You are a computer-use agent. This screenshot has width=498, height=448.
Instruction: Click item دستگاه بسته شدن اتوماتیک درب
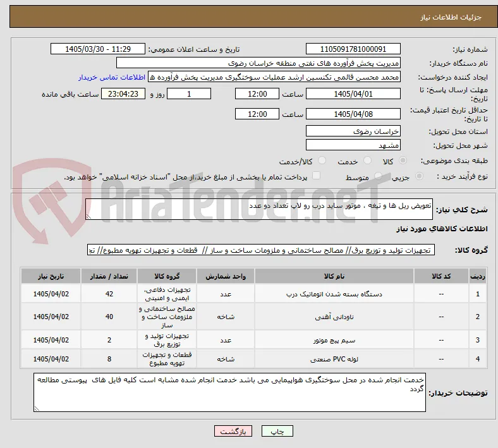click(334, 294)
